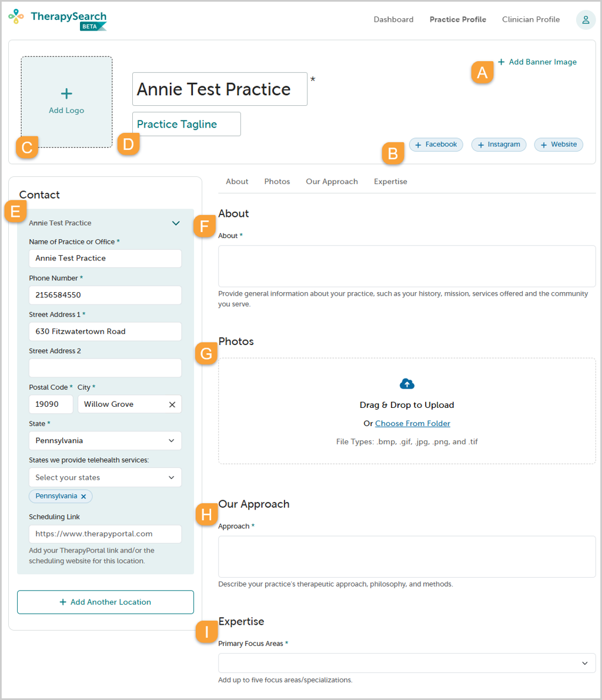Click Add Another Location button

tap(105, 602)
